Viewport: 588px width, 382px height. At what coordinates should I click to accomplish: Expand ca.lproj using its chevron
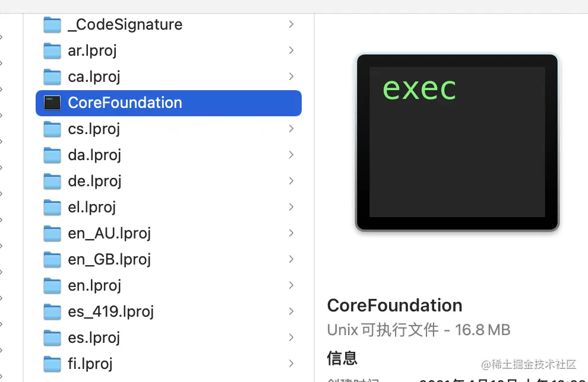(x=291, y=77)
